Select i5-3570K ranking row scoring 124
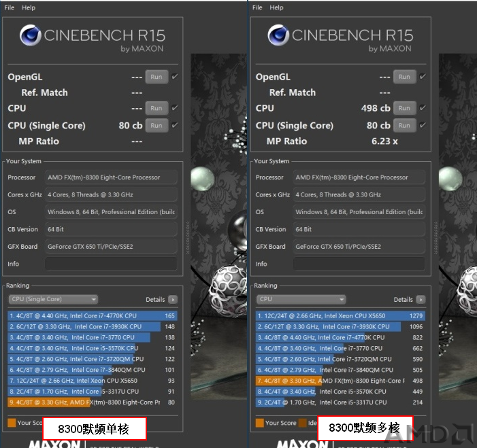Viewport: 477px width, 448px height. 92,348
